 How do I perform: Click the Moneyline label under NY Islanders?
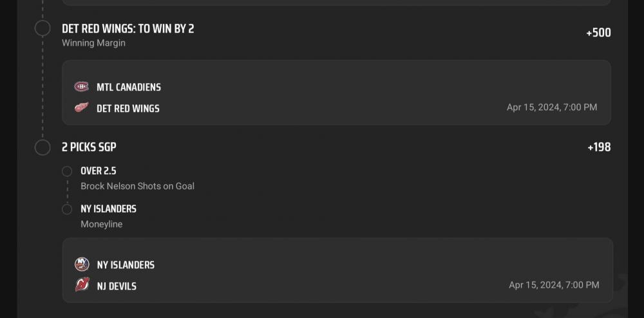101,224
